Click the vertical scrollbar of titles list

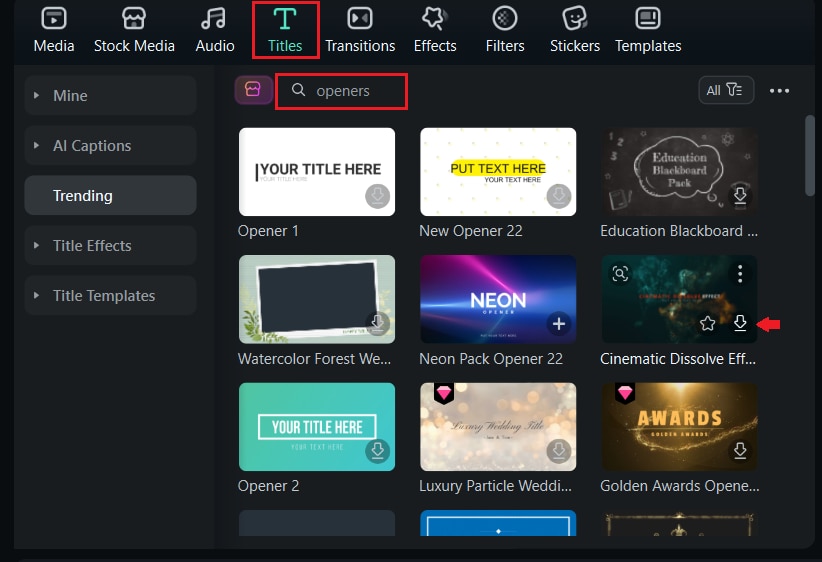tap(810, 156)
